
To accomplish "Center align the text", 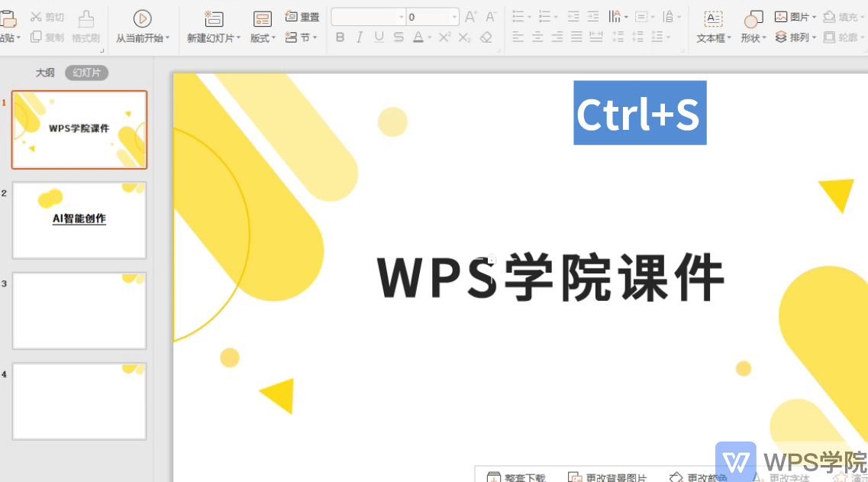I will (x=537, y=37).
